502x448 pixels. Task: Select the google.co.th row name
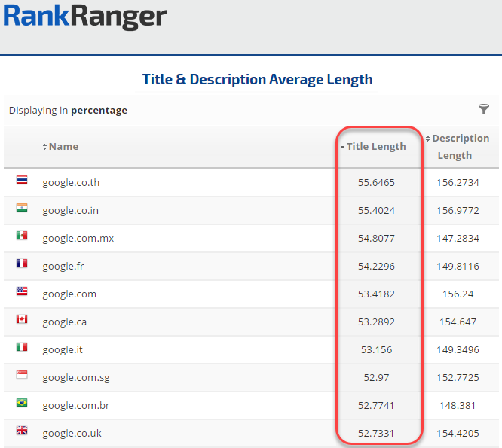71,183
